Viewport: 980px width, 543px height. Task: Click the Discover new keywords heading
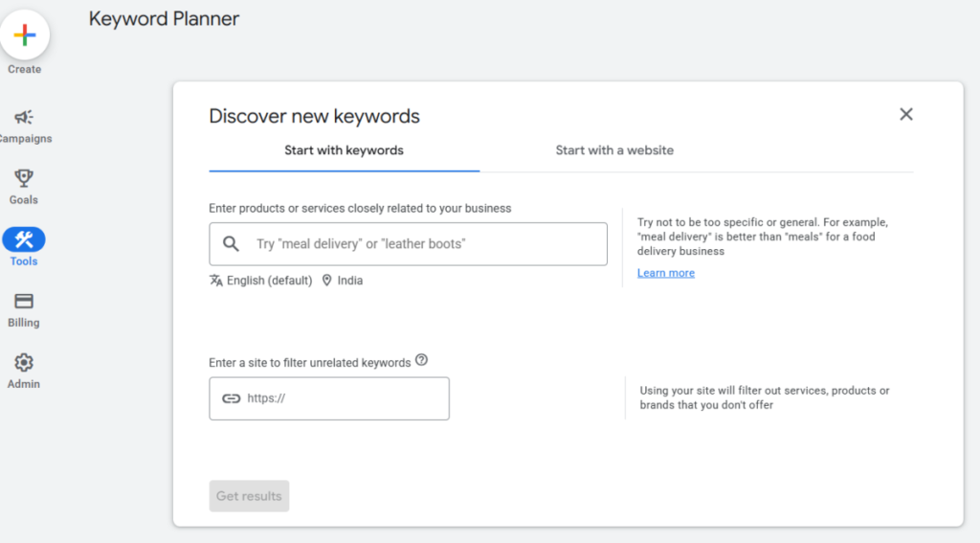click(314, 117)
